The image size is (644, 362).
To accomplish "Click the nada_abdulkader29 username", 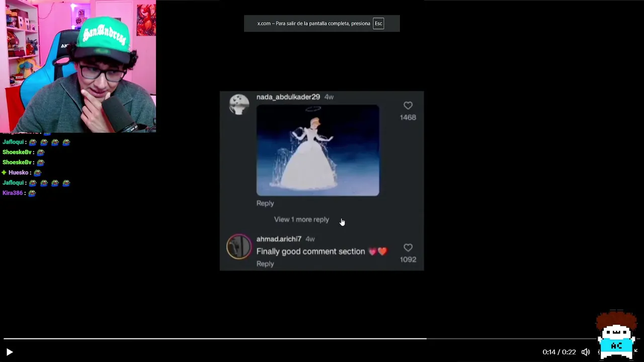I will (288, 97).
